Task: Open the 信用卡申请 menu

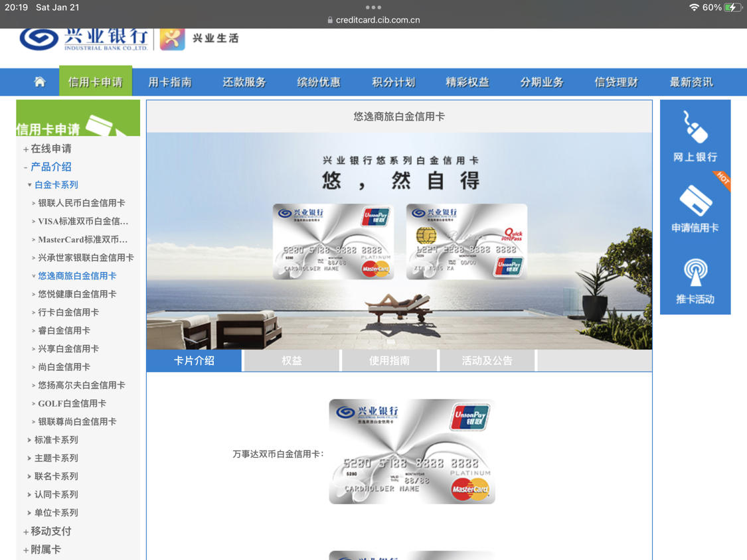Action: [x=95, y=82]
